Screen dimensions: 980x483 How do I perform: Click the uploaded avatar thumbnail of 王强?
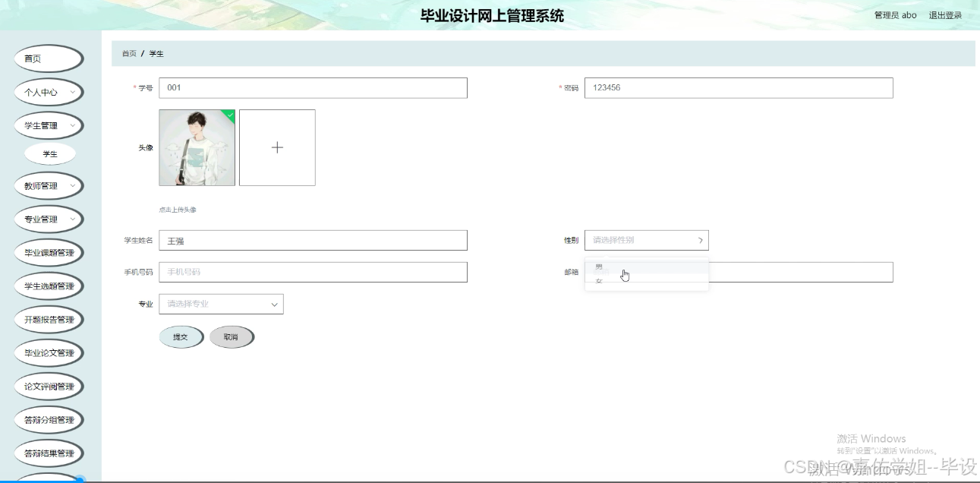coord(197,147)
